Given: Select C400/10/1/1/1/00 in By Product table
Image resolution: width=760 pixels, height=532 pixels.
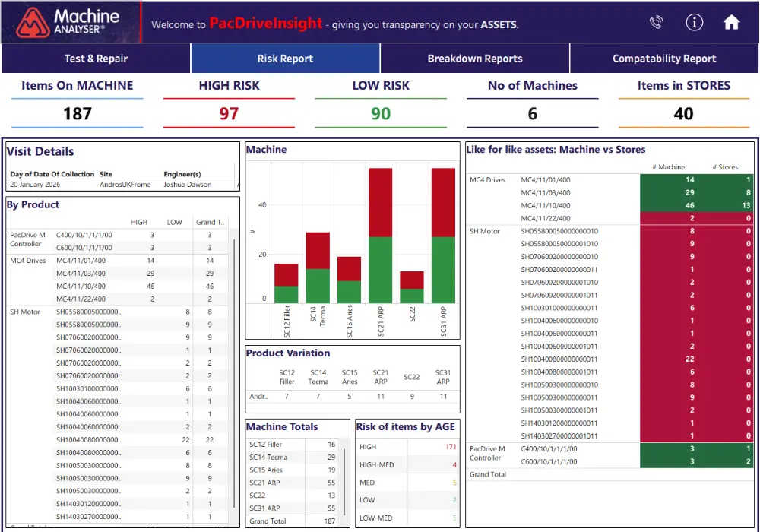Looking at the screenshot, I should coord(84,235).
